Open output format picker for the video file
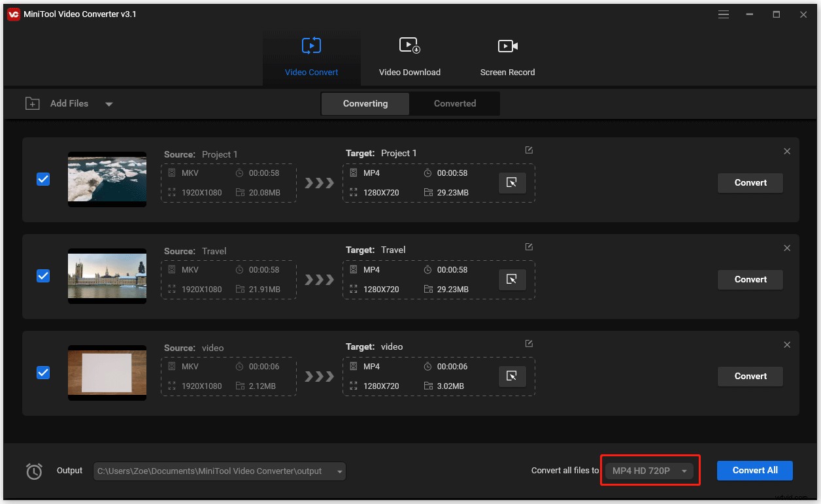Image resolution: width=821 pixels, height=504 pixels. pos(512,377)
